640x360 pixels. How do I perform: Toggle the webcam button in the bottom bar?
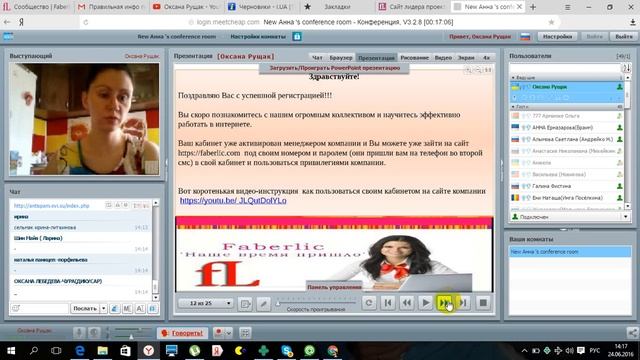click(x=94, y=333)
